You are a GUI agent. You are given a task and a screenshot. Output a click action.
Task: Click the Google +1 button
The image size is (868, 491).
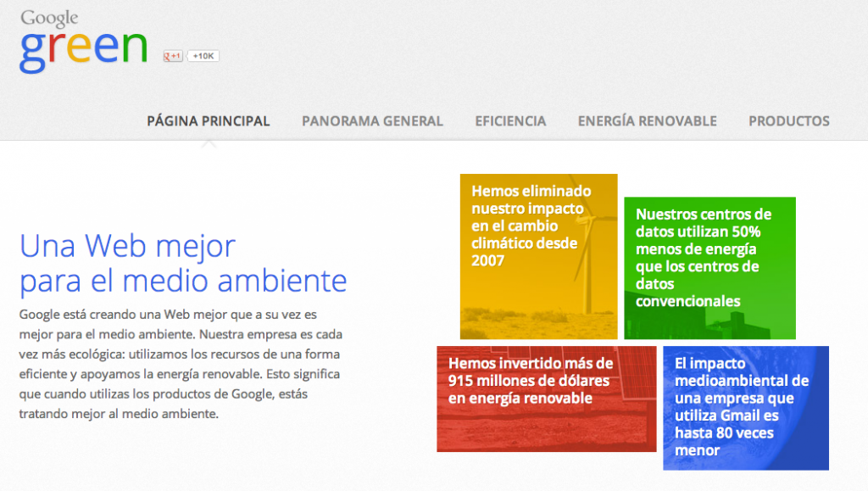(x=173, y=56)
